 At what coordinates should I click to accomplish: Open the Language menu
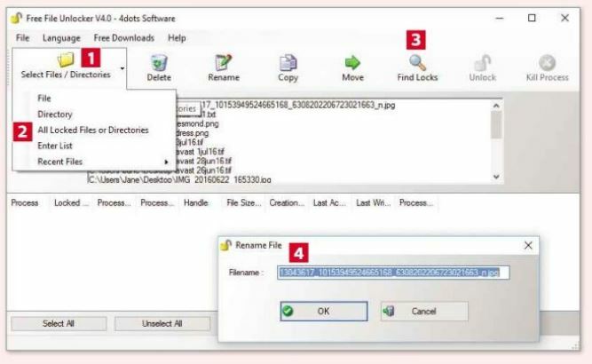coord(61,38)
